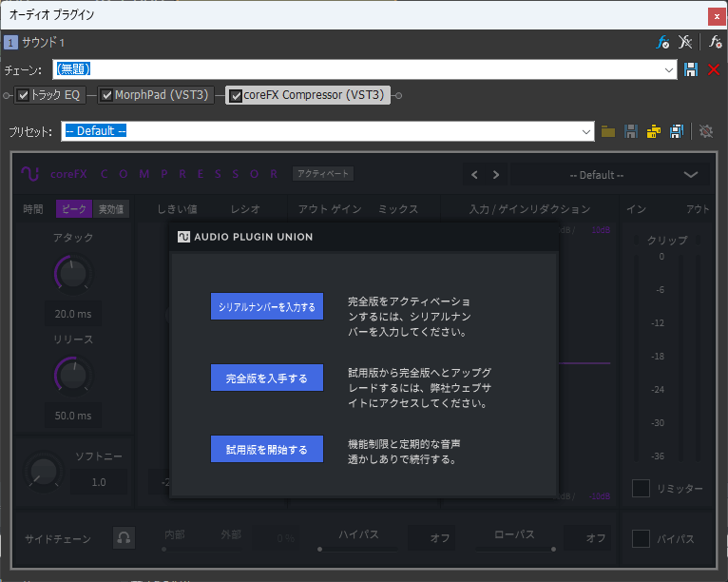728x582 pixels.
Task: Save the chain with the blue floppy icon
Action: (x=691, y=69)
